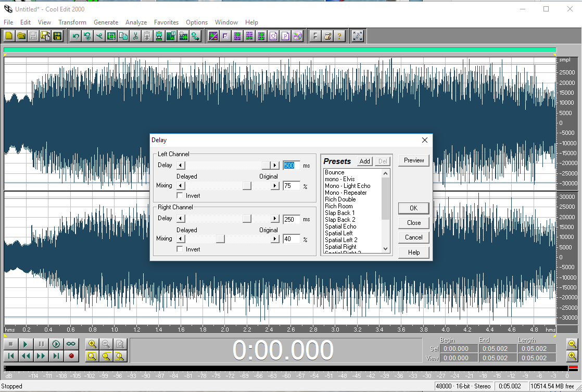
Task: Click the F favorites toolbar icon
Action: click(x=315, y=36)
